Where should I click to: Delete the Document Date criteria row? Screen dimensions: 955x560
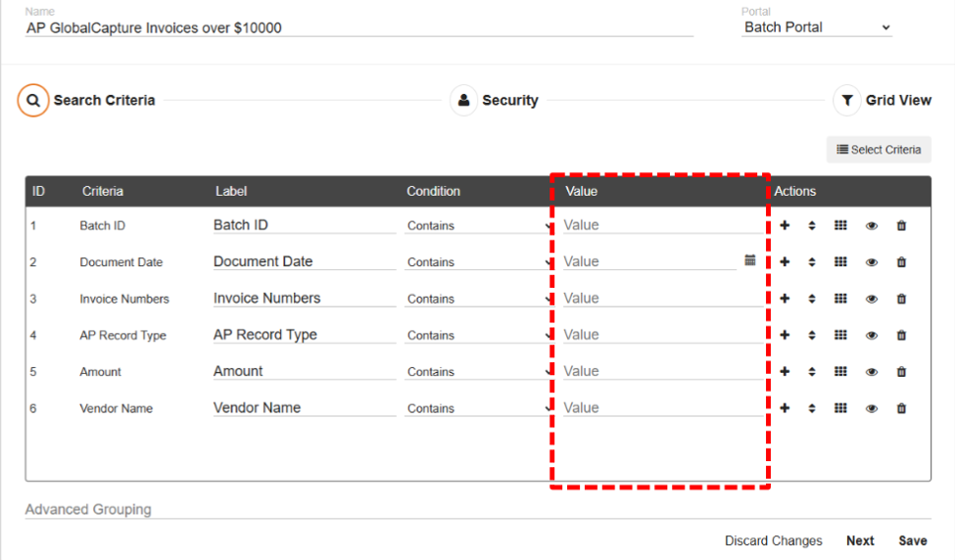(x=901, y=261)
